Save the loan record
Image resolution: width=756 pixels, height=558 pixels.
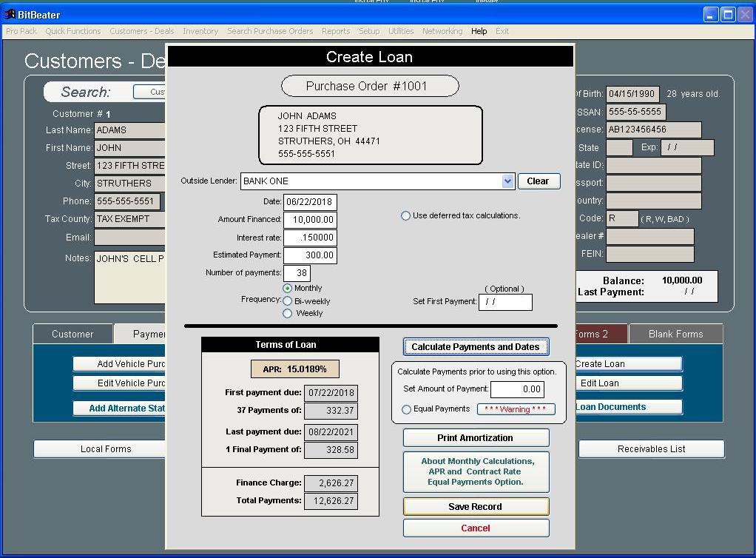pos(476,506)
